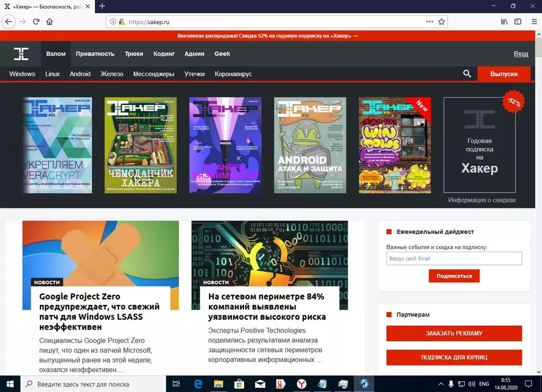Show site information icon in address bar
Screen dimensions: 542x392
pos(113,22)
